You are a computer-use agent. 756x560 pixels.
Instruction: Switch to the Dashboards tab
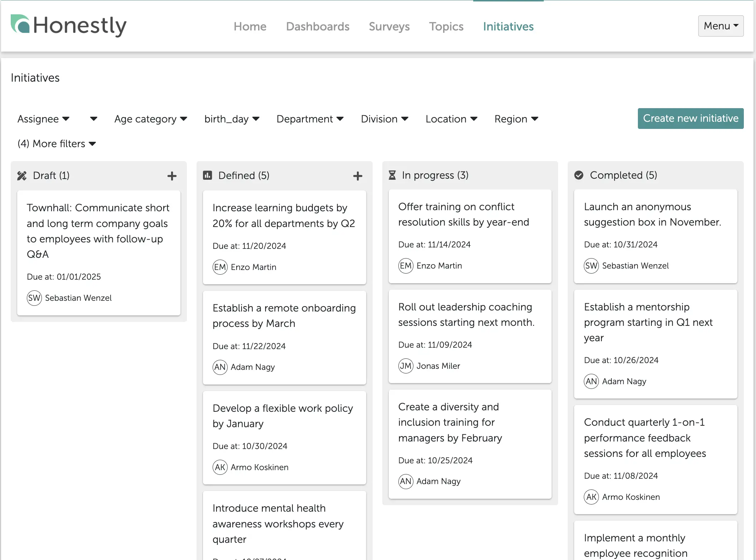(x=318, y=26)
